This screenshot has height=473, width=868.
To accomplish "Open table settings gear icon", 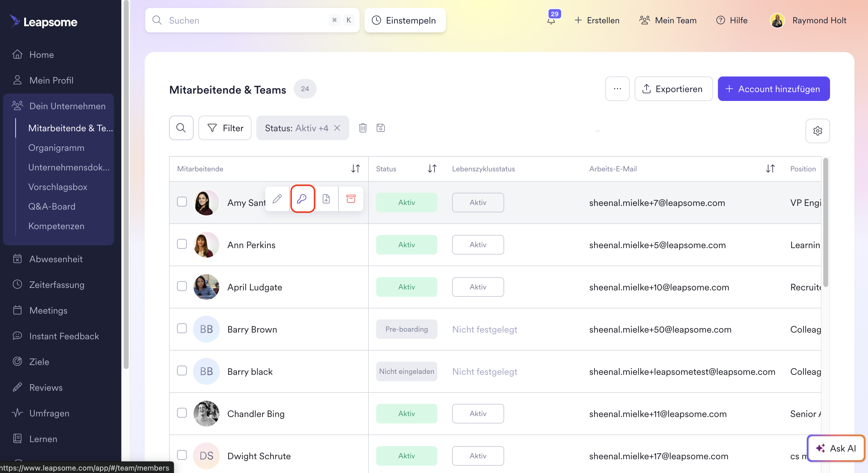I will [x=817, y=131].
